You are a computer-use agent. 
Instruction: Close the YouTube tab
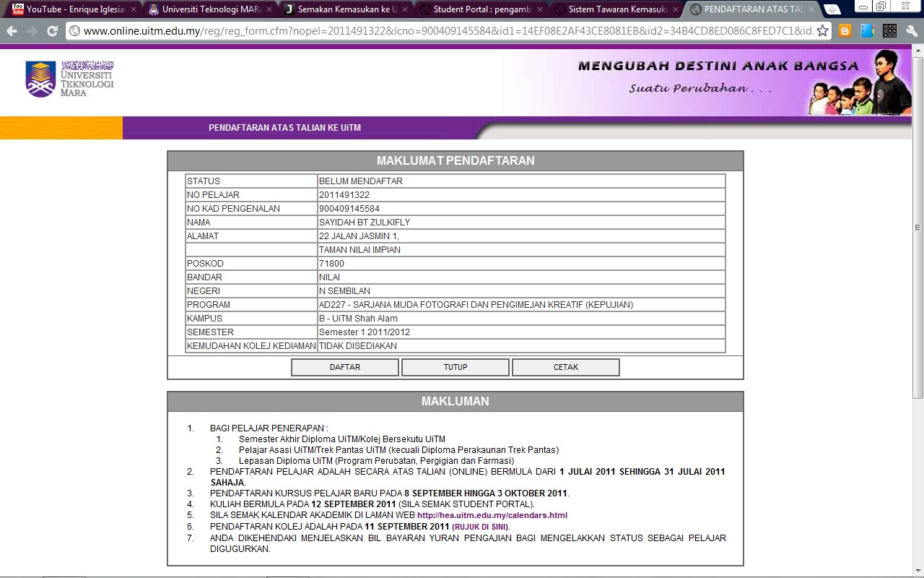(133, 9)
